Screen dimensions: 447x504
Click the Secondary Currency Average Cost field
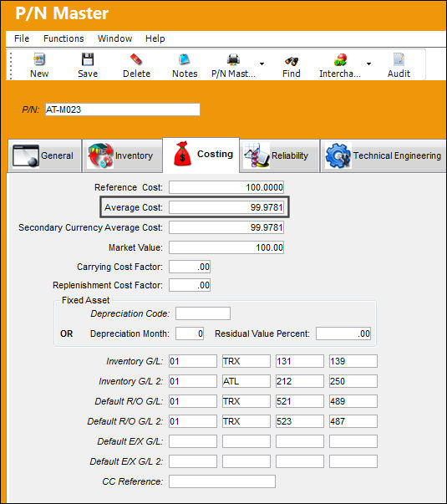tap(226, 227)
